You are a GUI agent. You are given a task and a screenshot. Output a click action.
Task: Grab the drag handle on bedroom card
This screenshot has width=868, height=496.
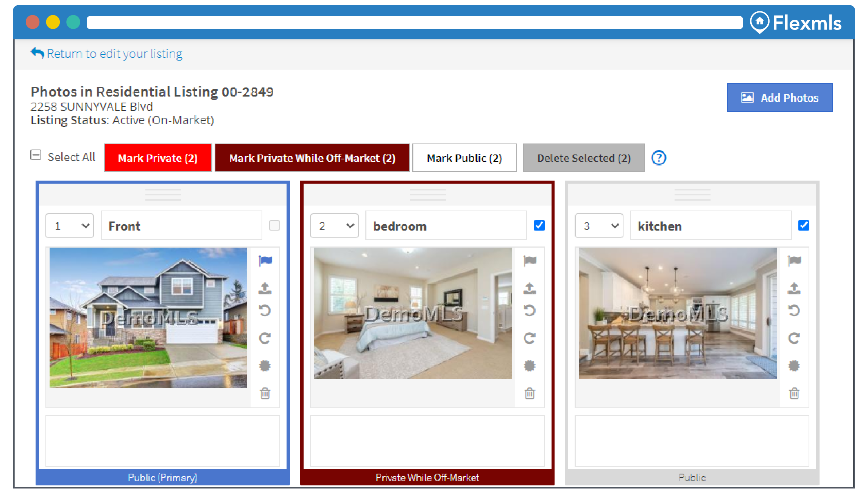click(x=428, y=195)
